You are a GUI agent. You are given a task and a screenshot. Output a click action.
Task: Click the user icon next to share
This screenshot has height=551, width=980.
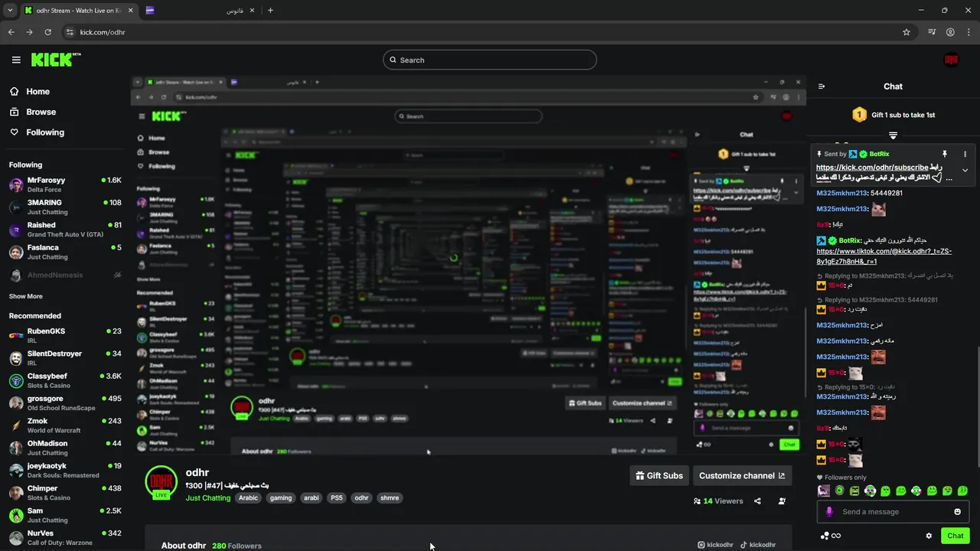click(x=782, y=501)
